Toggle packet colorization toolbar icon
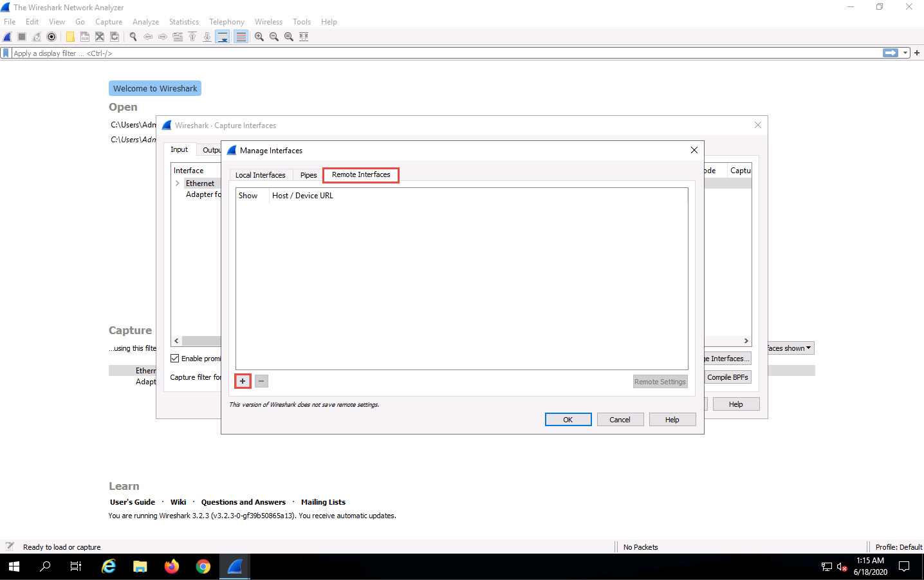 (x=241, y=37)
